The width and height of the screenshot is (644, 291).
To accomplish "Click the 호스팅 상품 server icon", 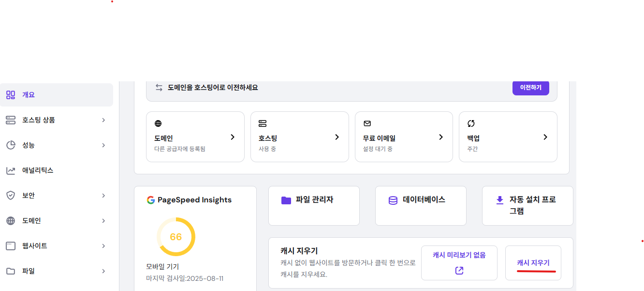I will [x=11, y=120].
